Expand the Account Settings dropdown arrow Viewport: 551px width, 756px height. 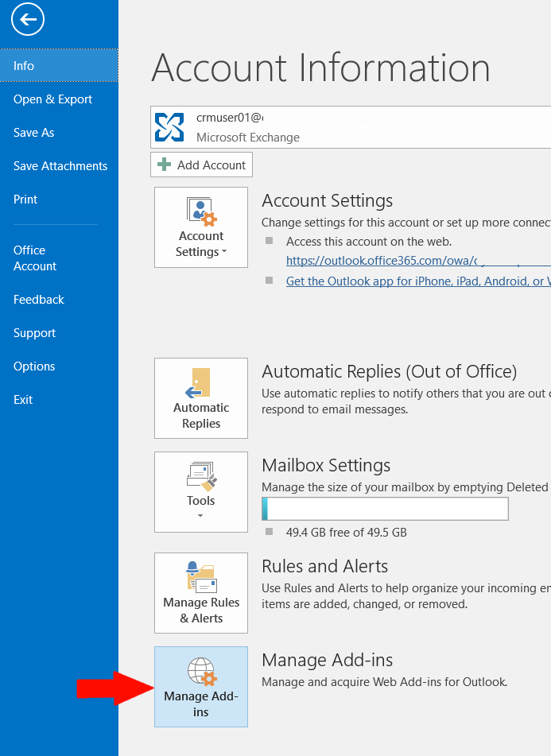(224, 253)
